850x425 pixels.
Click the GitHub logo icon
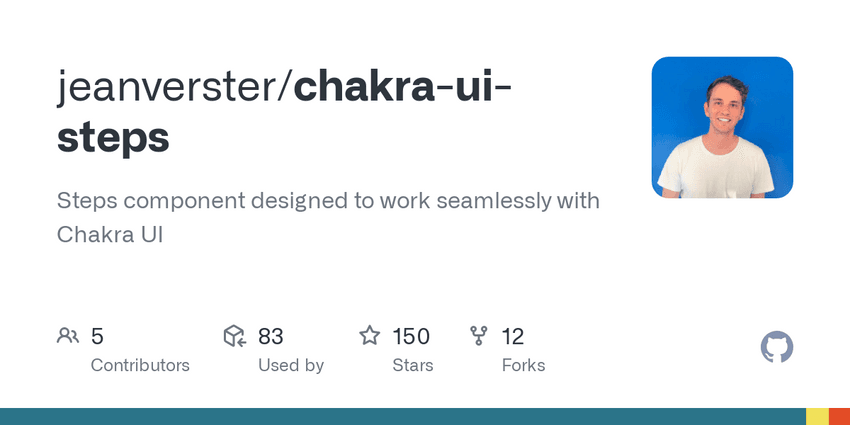776,347
